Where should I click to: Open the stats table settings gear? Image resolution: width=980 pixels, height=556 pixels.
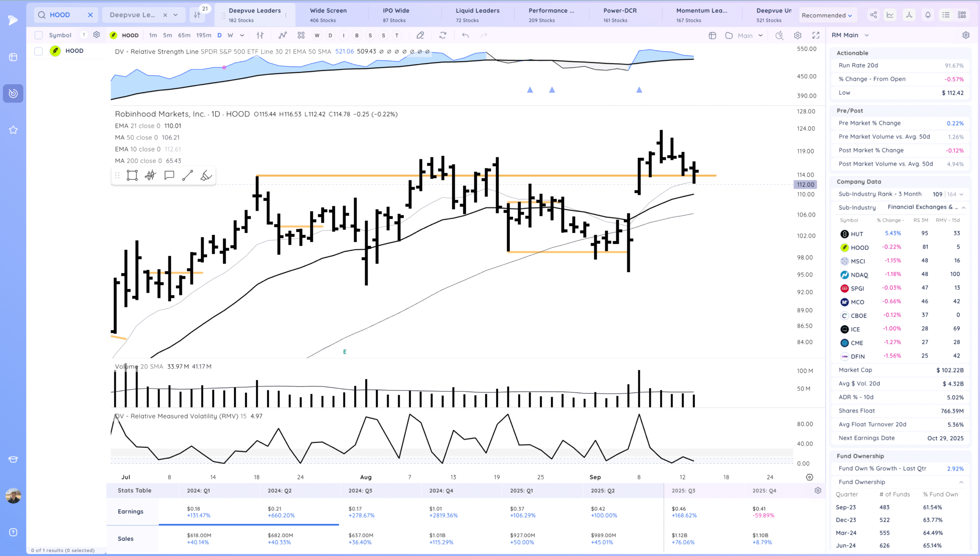[818, 490]
